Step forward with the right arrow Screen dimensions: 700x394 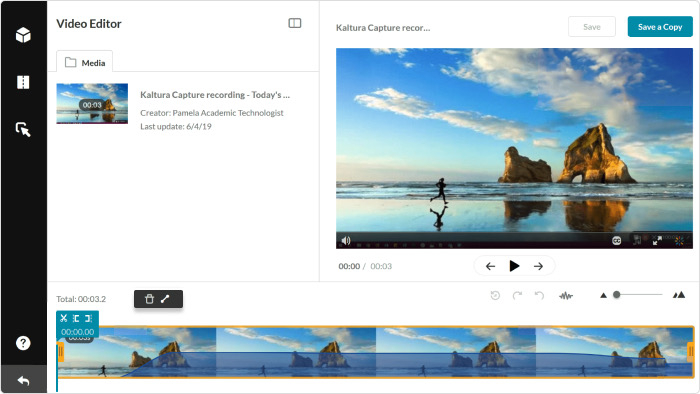click(x=538, y=266)
